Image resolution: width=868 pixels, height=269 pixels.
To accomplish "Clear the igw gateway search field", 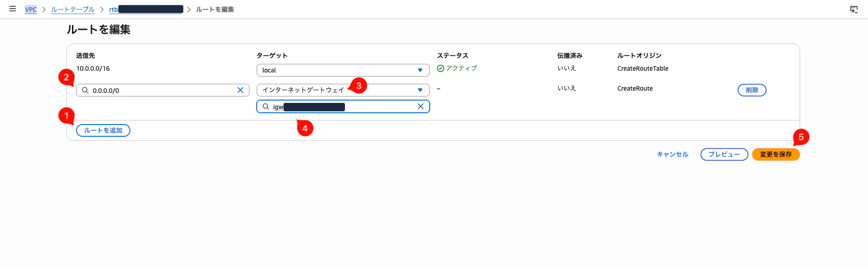I will [x=421, y=106].
